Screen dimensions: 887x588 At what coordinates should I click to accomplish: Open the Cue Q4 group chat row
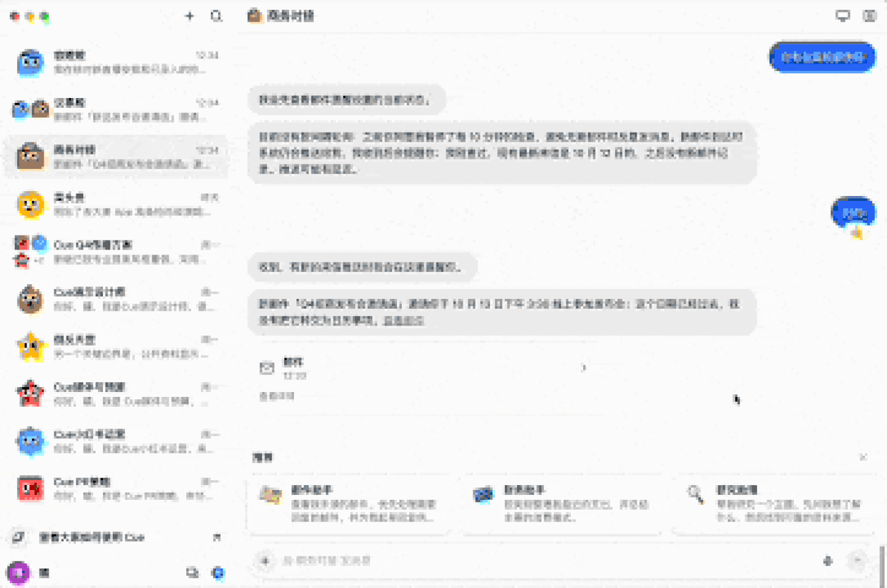pyautogui.click(x=116, y=252)
